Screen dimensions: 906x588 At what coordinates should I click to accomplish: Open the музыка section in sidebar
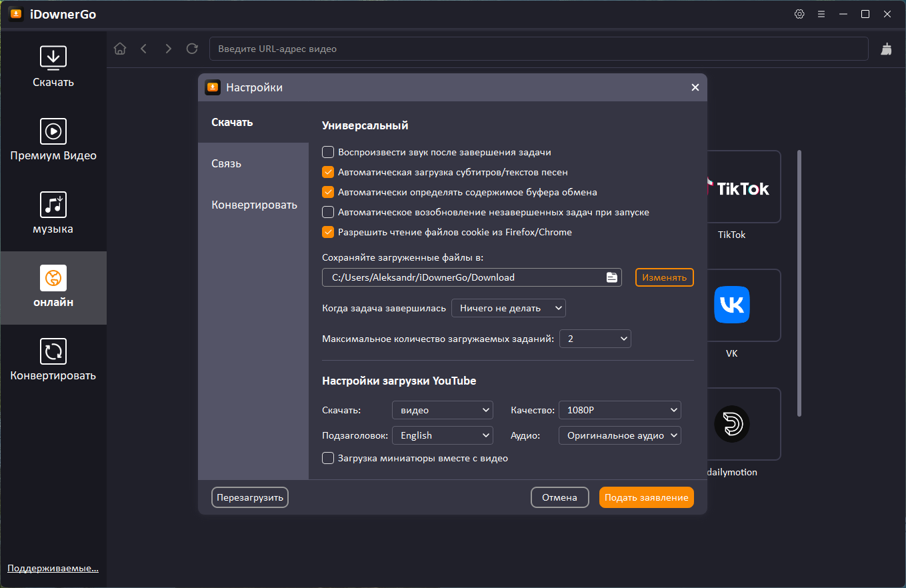click(x=53, y=213)
